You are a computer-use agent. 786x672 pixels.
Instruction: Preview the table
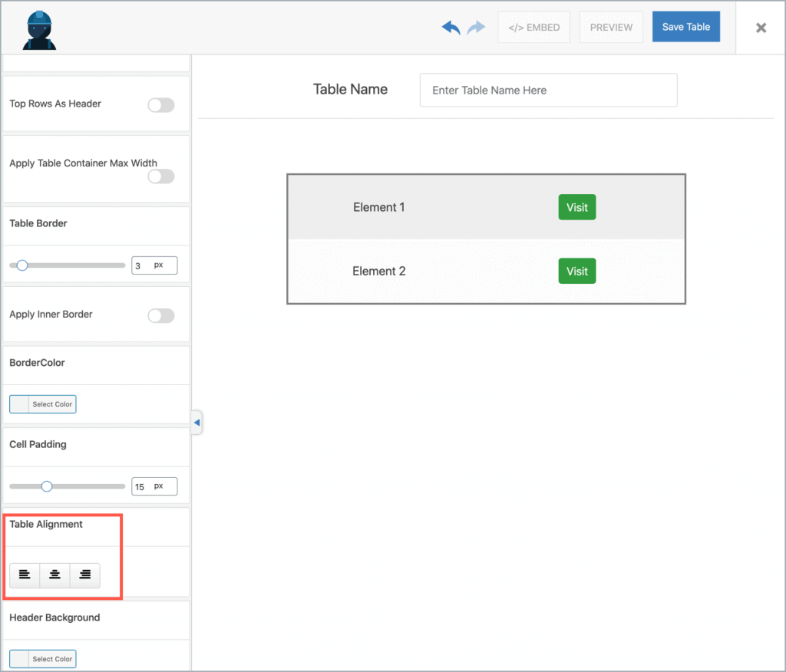[611, 27]
